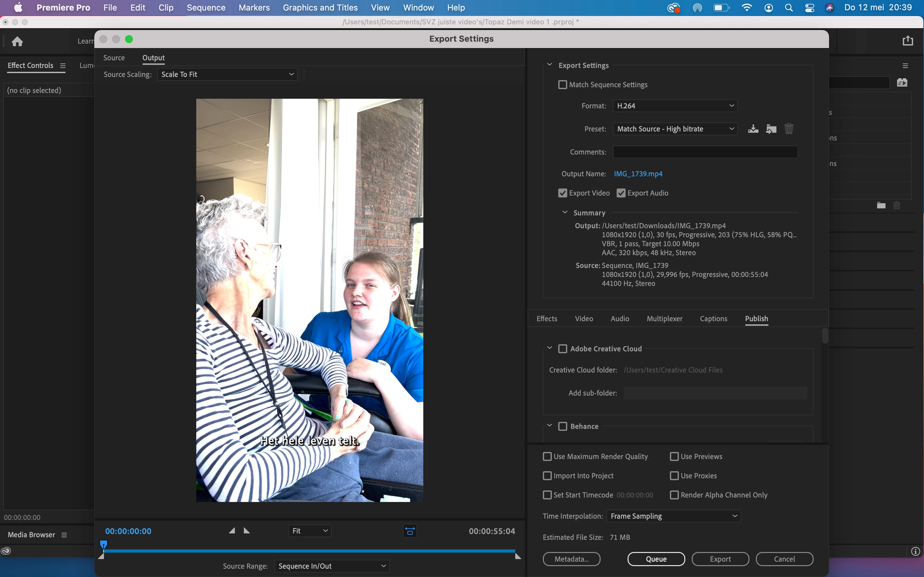The width and height of the screenshot is (924, 577).
Task: Open the Format dropdown showing H.264
Action: [x=675, y=106]
